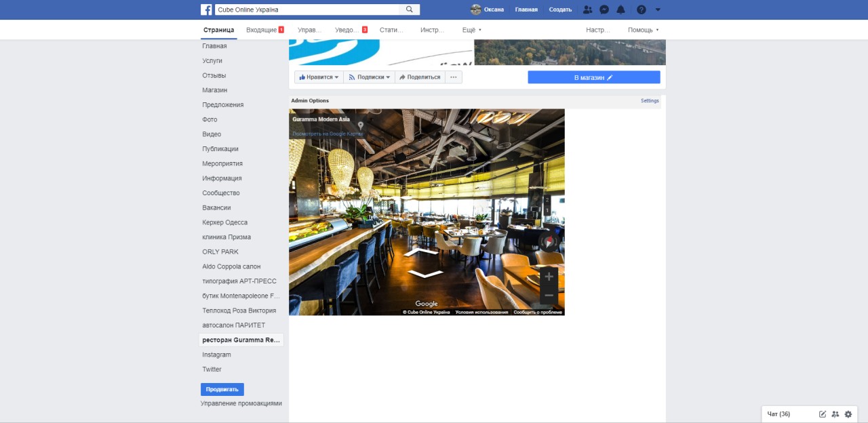Open ORLY PARK sidebar tab
The width and height of the screenshot is (868, 423).
tap(220, 251)
